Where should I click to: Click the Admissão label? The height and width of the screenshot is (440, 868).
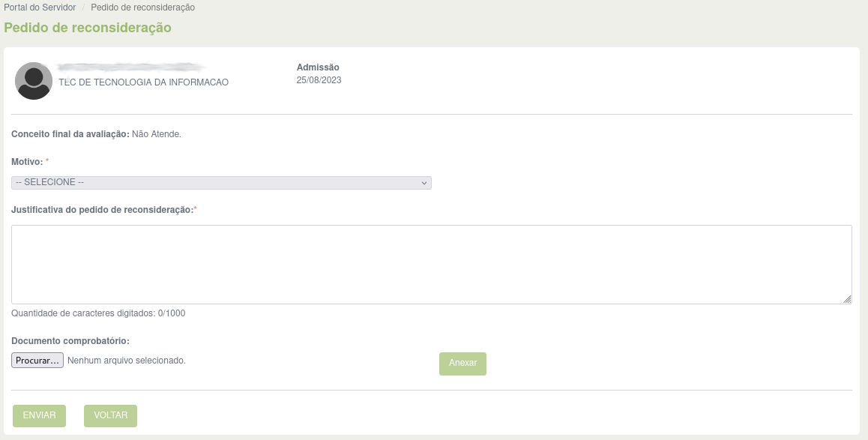coord(318,67)
